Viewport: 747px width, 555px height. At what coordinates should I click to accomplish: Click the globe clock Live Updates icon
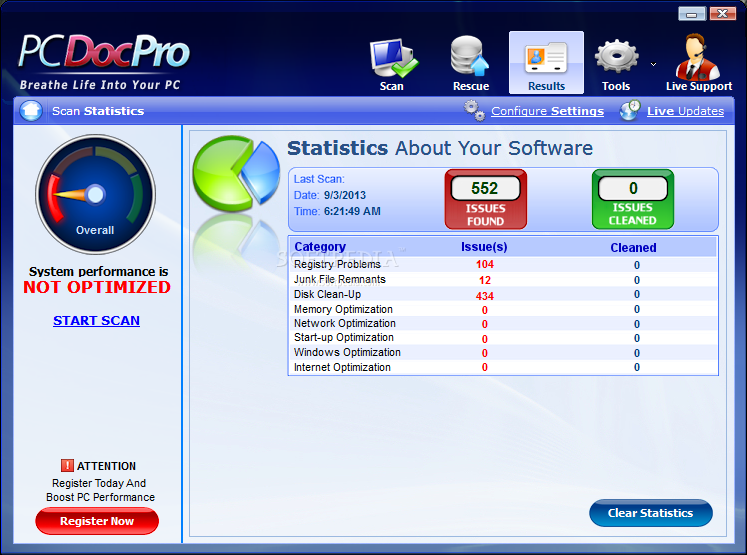[630, 111]
